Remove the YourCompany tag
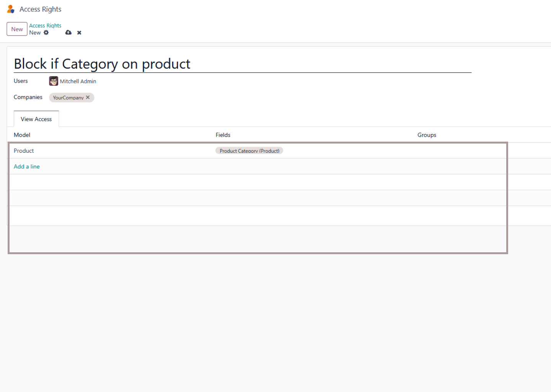This screenshot has height=392, width=551. (88, 97)
